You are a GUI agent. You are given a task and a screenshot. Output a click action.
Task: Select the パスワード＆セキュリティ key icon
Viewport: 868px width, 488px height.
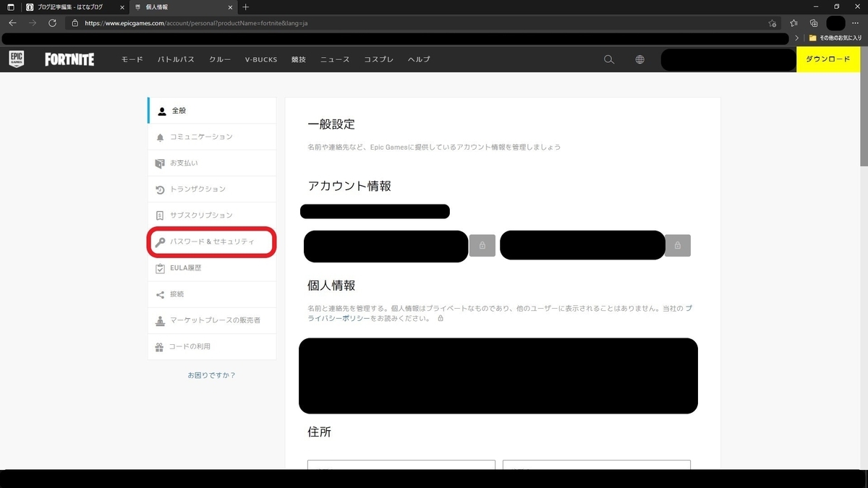(x=160, y=241)
